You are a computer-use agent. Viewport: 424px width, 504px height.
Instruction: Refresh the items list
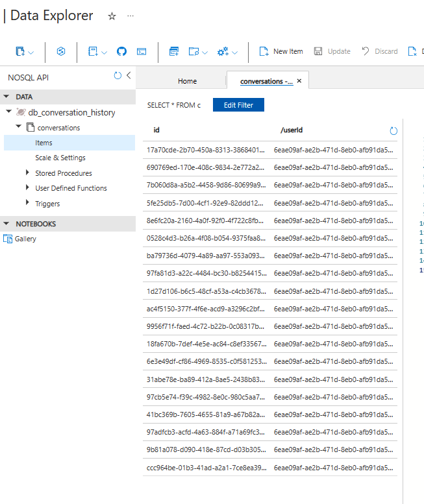click(x=393, y=131)
